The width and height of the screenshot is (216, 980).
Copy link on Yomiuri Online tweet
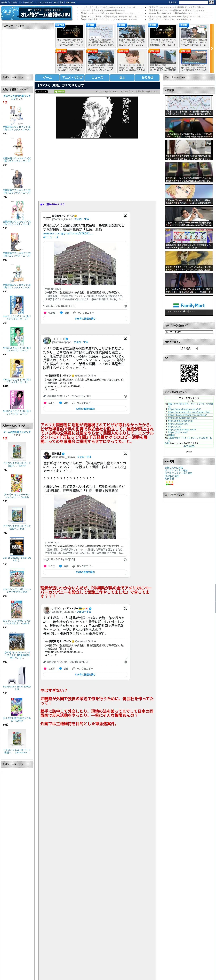83,313
